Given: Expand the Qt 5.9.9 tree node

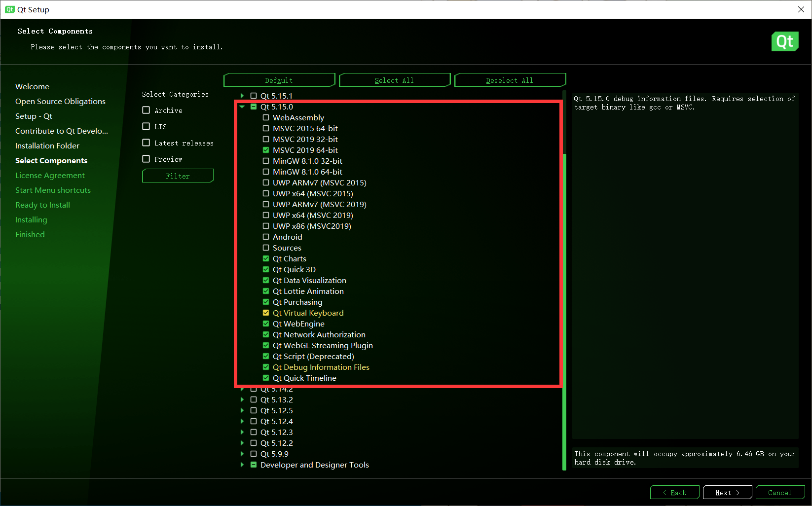Looking at the screenshot, I should [x=242, y=454].
